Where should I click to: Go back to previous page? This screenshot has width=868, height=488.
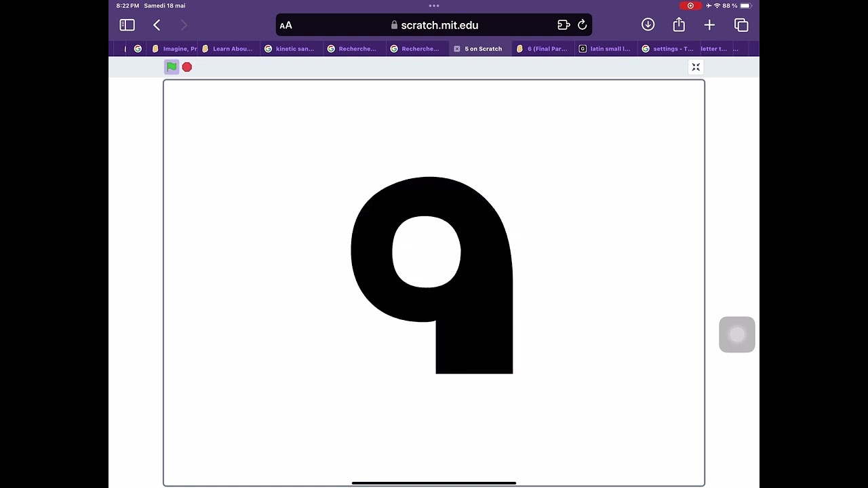click(157, 25)
